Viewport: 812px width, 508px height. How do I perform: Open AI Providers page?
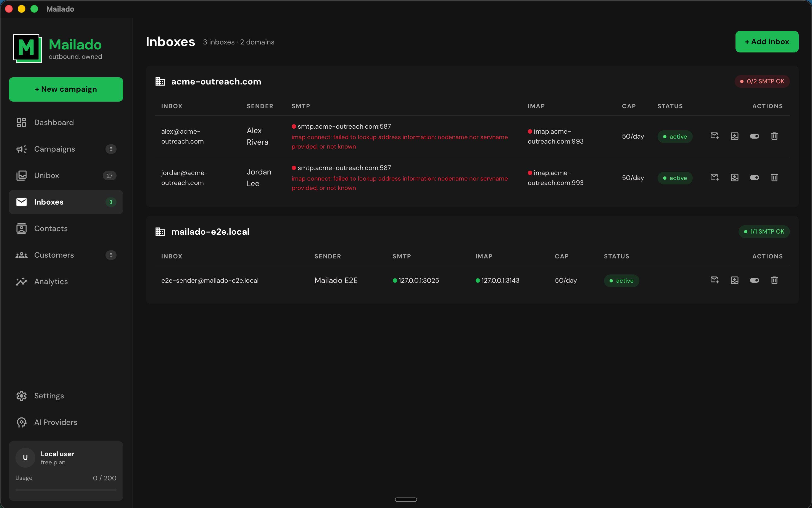click(x=66, y=422)
